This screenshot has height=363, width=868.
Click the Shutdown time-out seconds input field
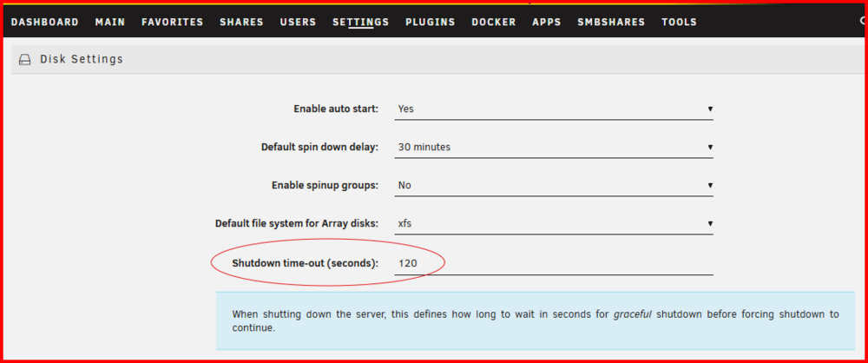pos(554,264)
